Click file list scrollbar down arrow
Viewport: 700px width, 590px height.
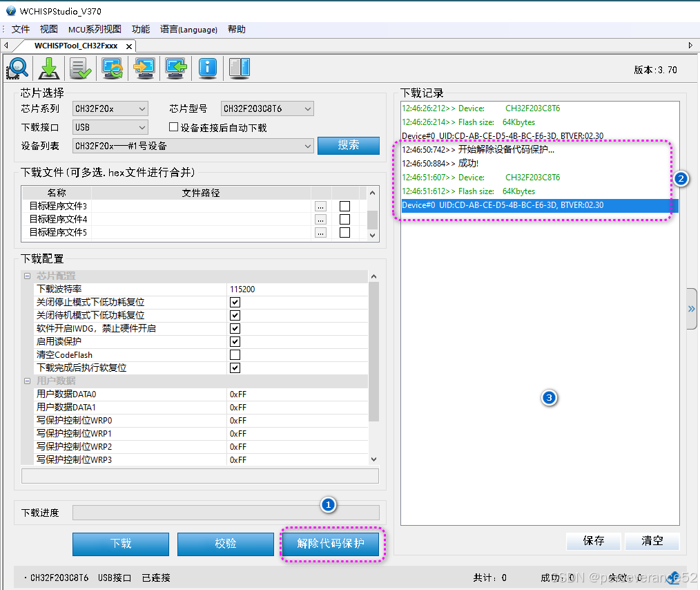[372, 236]
